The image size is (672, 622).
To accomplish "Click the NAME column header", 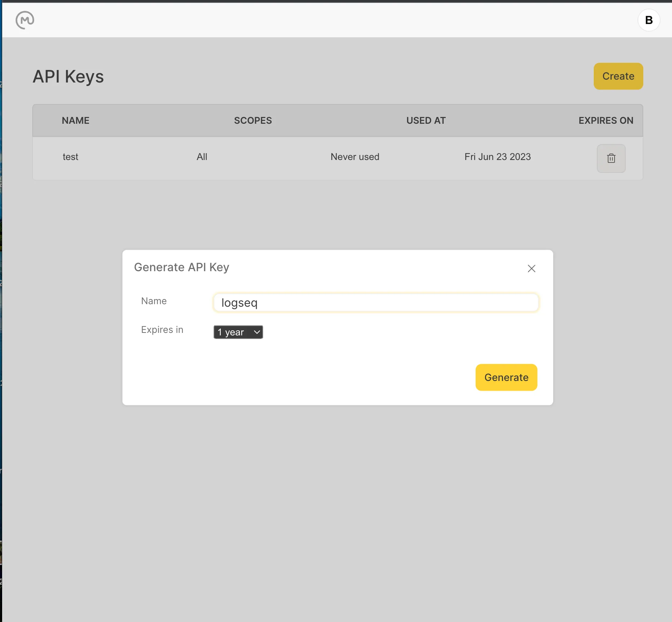I will point(75,121).
